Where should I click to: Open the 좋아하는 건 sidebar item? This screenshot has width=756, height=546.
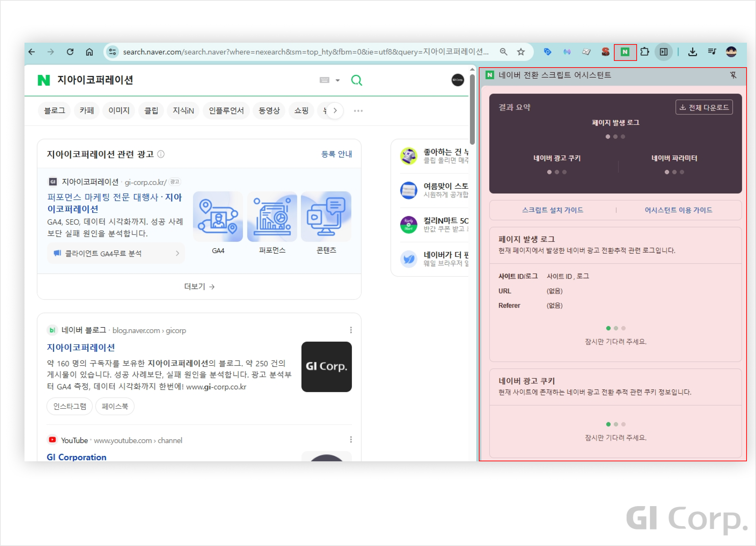pos(434,156)
